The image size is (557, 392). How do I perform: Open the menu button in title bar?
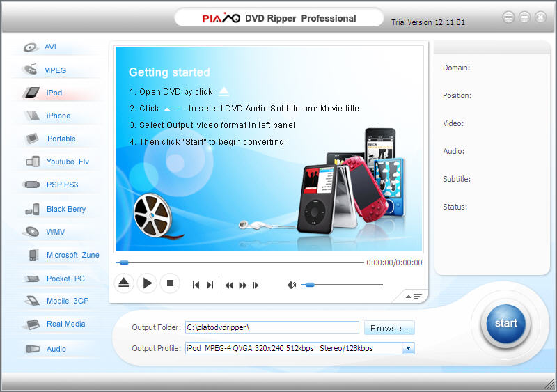[x=508, y=17]
